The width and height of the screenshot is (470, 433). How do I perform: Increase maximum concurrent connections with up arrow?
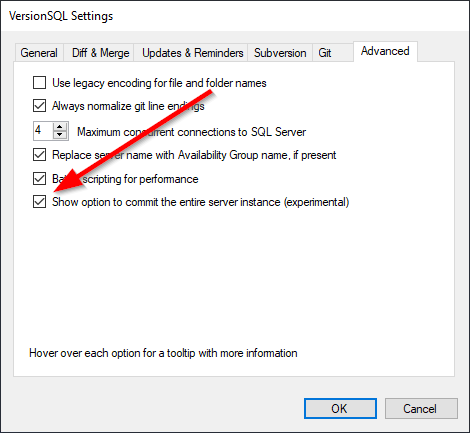click(x=60, y=127)
